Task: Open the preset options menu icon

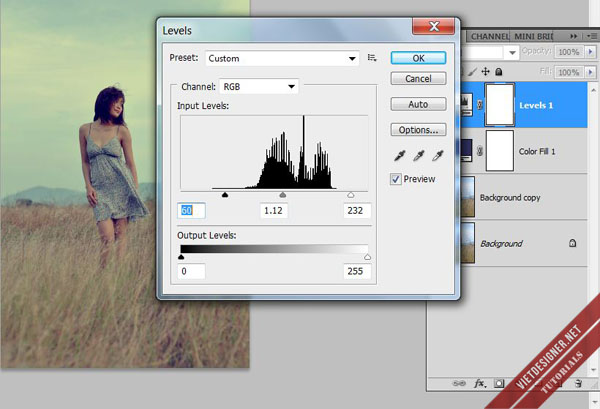Action: (372, 58)
